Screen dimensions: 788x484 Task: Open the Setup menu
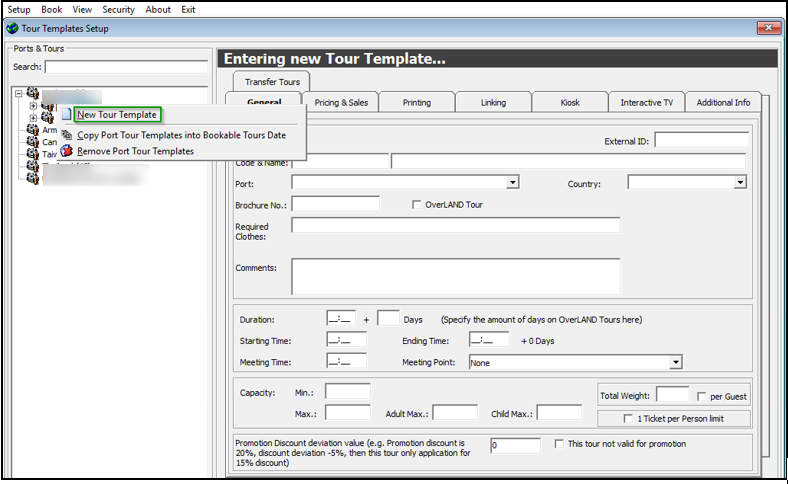tap(19, 10)
